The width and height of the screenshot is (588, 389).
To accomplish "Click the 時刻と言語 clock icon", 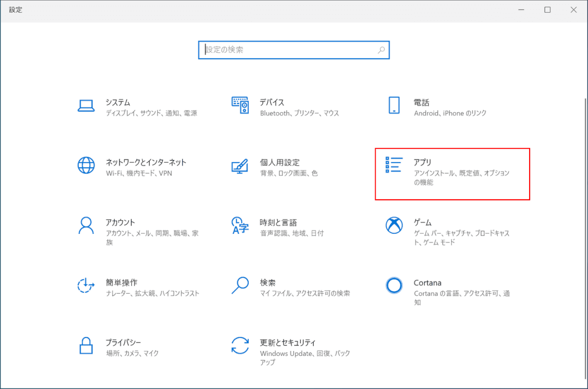I will pos(240,225).
